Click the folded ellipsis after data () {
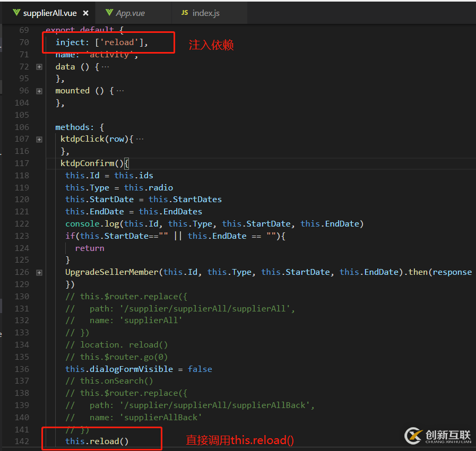The height and width of the screenshot is (451, 476). tap(105, 67)
